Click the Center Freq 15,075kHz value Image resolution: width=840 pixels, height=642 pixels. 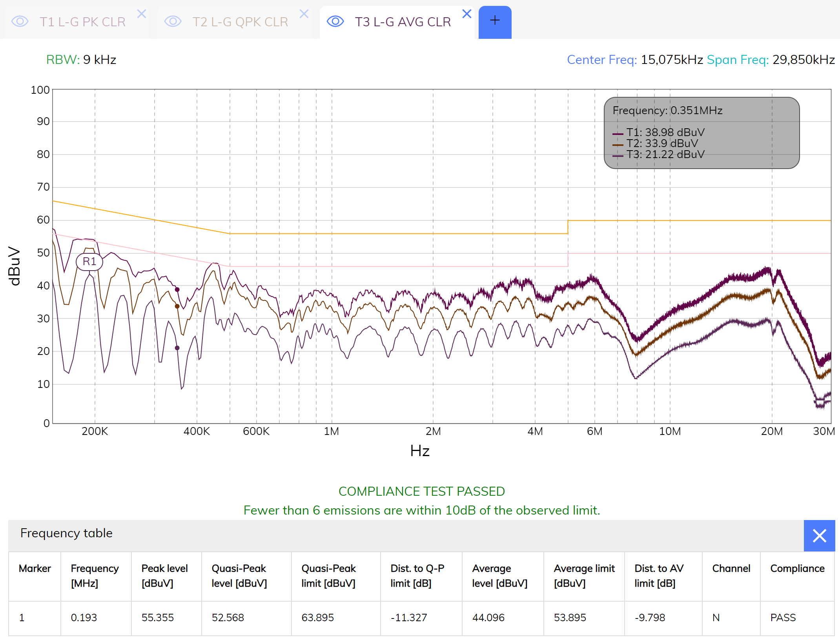pos(672,60)
